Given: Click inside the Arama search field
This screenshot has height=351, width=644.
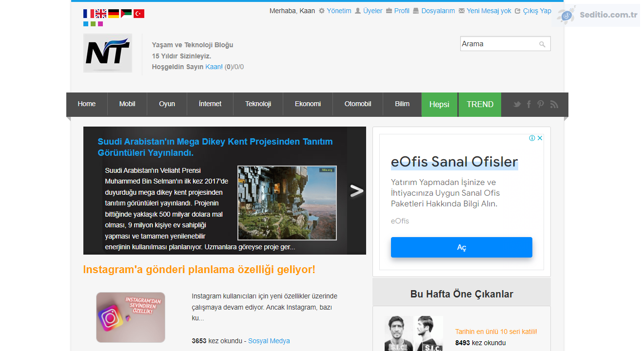Looking at the screenshot, I should (498, 44).
